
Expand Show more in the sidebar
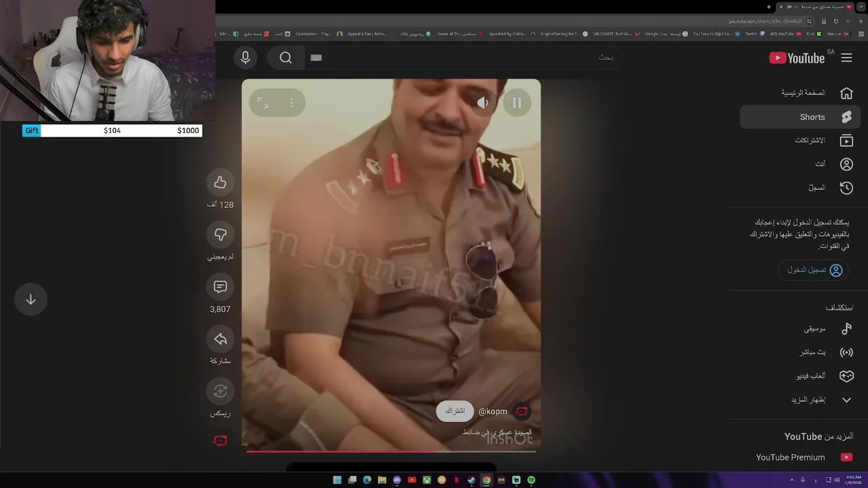click(x=800, y=400)
